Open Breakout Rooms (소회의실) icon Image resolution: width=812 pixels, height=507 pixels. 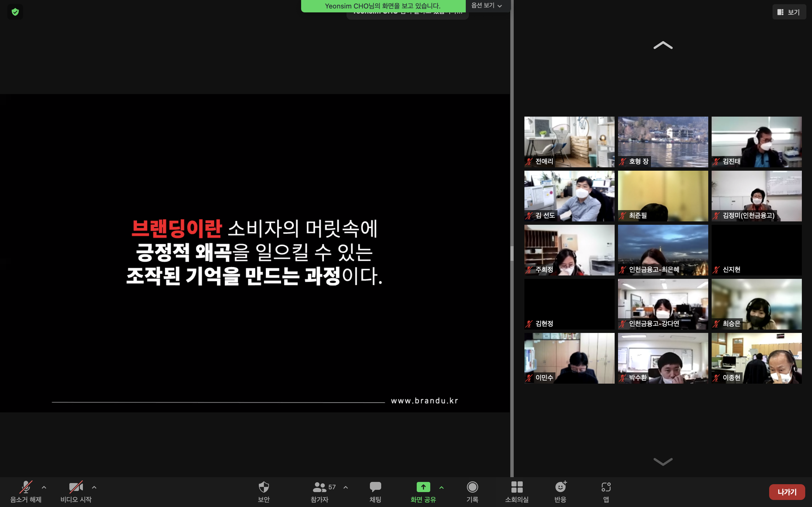point(517,487)
